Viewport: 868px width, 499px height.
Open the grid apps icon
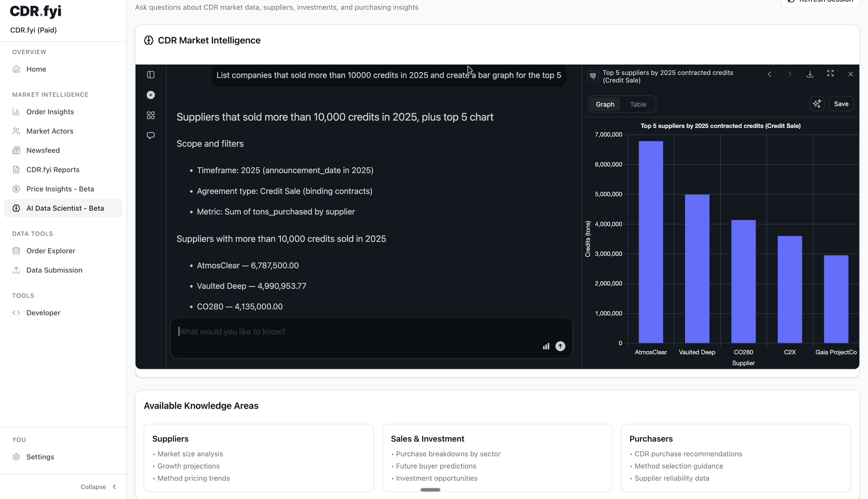[x=151, y=115]
